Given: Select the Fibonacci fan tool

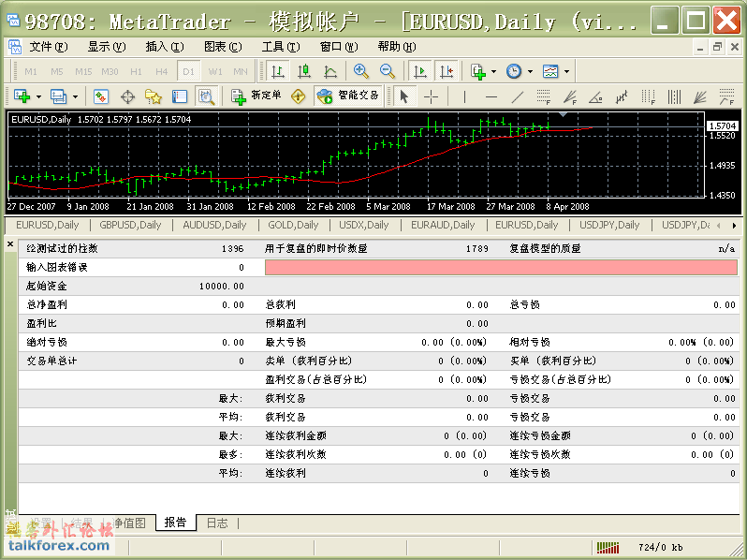Looking at the screenshot, I should pos(570,96).
